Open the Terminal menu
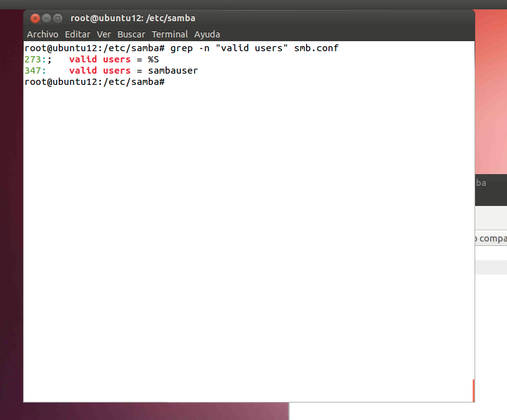Viewport: 507px width, 420px height. tap(170, 34)
